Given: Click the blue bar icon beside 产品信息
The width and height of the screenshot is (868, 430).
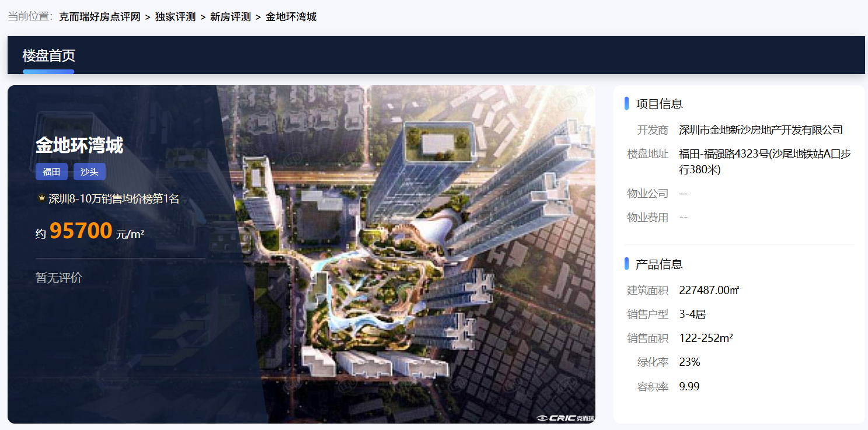Looking at the screenshot, I should click(626, 264).
